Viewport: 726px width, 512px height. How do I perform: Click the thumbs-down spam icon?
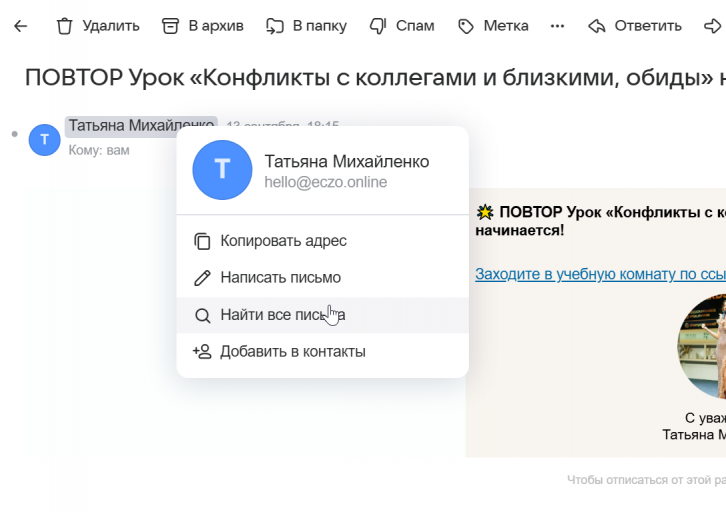click(x=378, y=26)
